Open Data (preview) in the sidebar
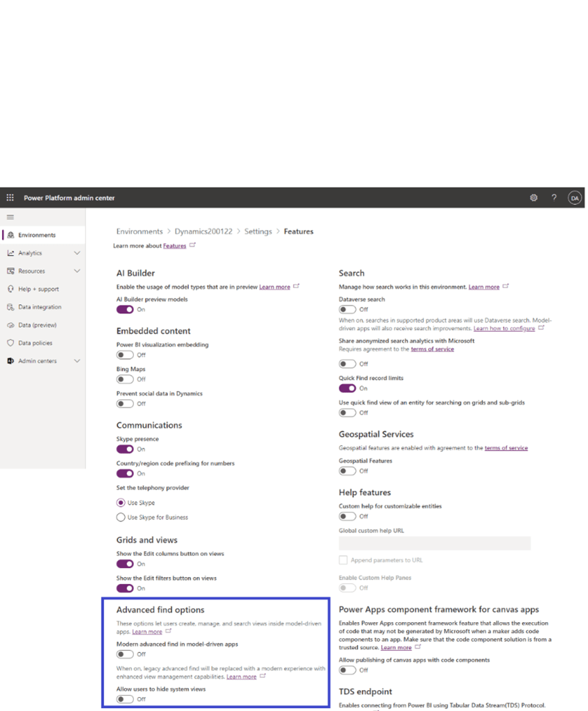This screenshot has width=588, height=711. click(x=37, y=325)
